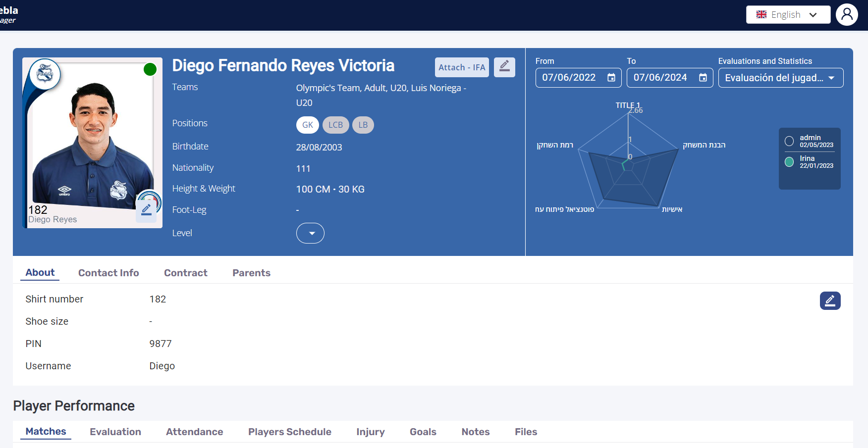Click the About section edit pencil button

tap(830, 300)
